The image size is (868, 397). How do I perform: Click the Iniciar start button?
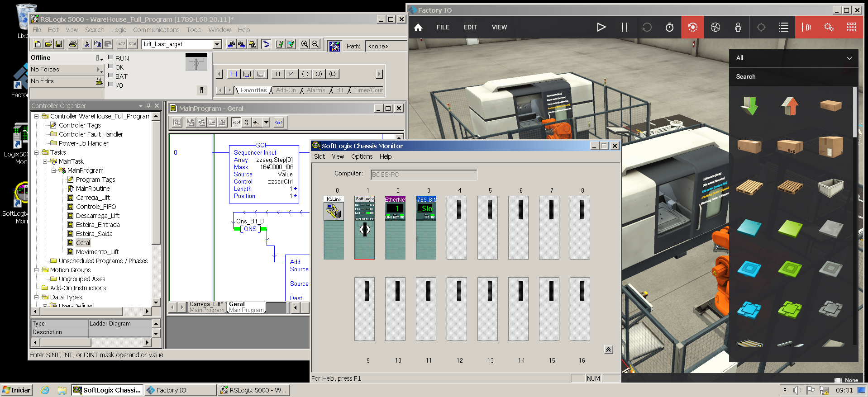point(17,390)
